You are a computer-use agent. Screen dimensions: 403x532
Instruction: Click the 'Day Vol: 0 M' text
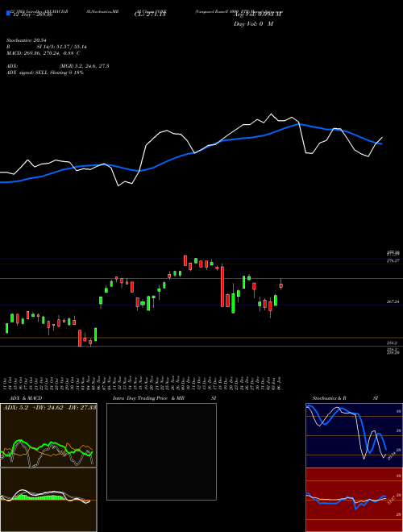[253, 24]
